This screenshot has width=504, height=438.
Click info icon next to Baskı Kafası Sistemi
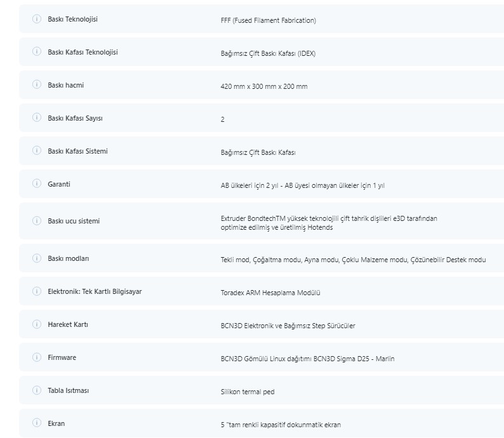[x=36, y=151]
